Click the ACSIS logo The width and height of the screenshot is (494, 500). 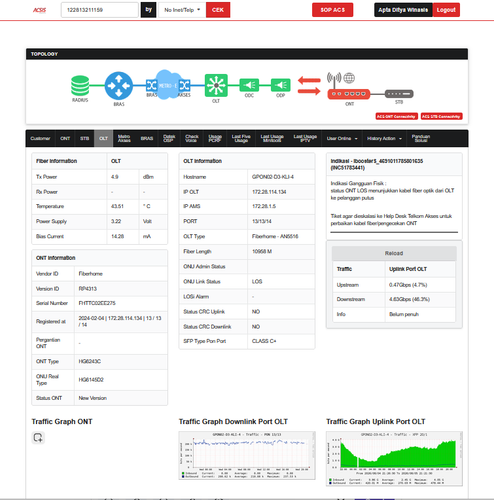[x=39, y=10]
